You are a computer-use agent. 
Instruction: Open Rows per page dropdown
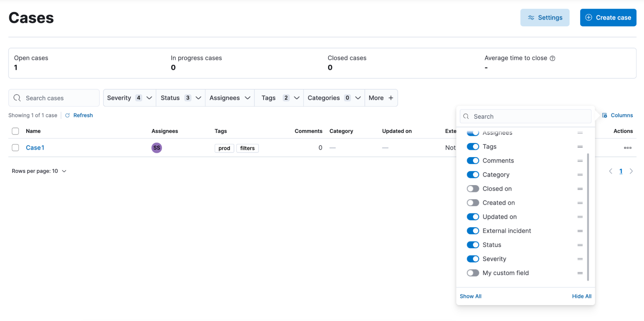point(39,171)
